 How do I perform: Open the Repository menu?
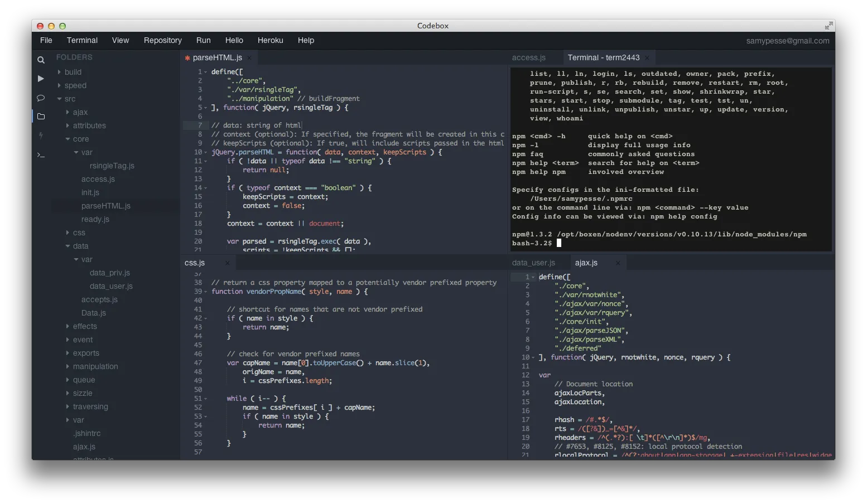coord(162,40)
